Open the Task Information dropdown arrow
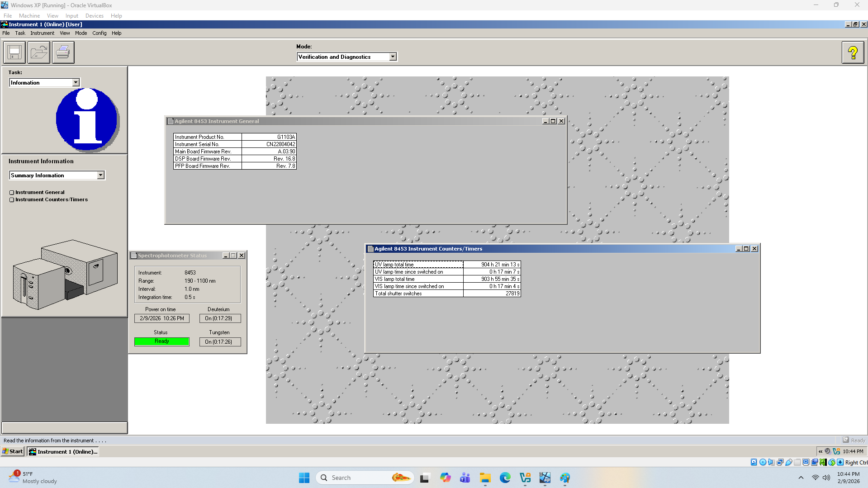Image resolution: width=868 pixels, height=488 pixels. (76, 83)
